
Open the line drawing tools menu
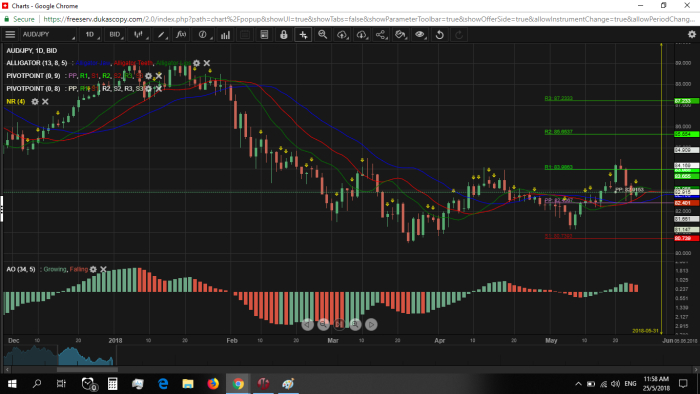[x=161, y=34]
